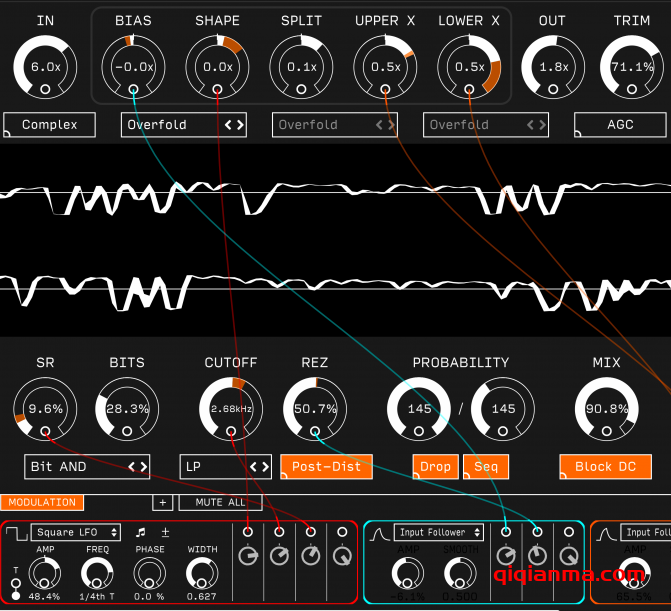Click the Input Follower envelope shape icon
This screenshot has width=671, height=611.
click(x=380, y=533)
